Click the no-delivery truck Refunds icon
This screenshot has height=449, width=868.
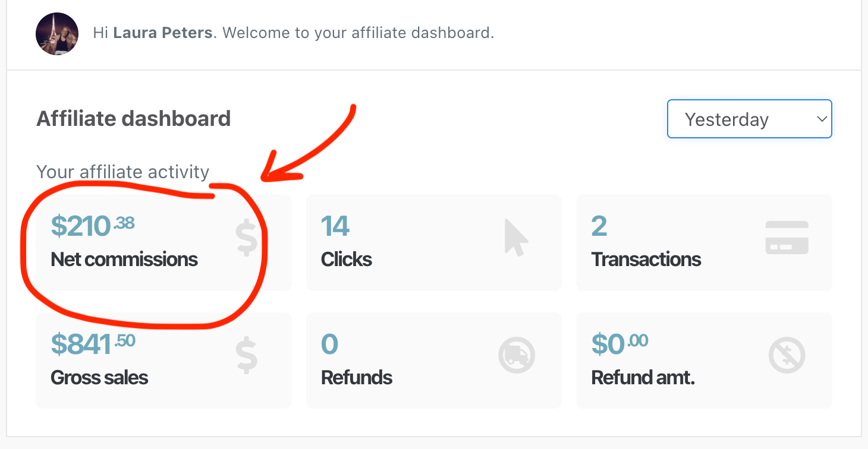[517, 355]
